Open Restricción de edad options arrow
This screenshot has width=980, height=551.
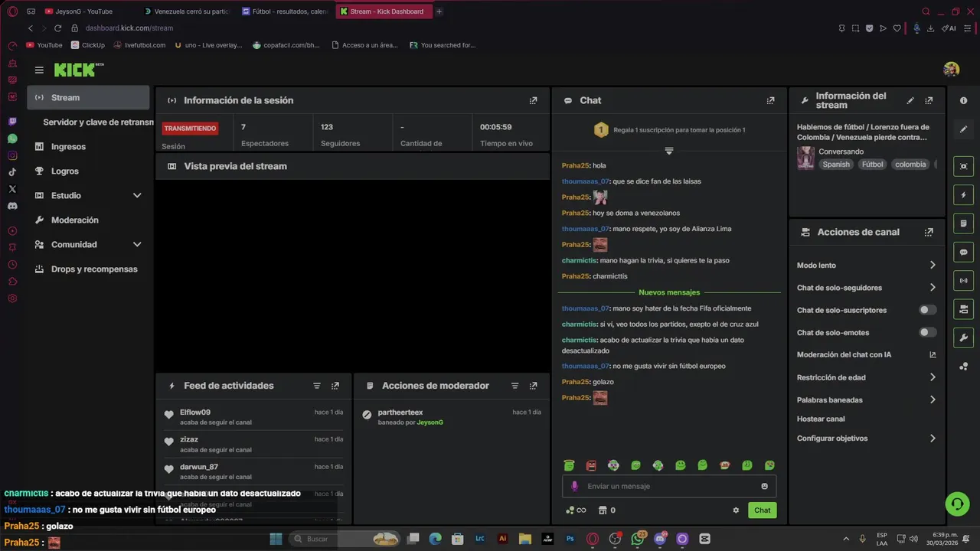(x=933, y=377)
